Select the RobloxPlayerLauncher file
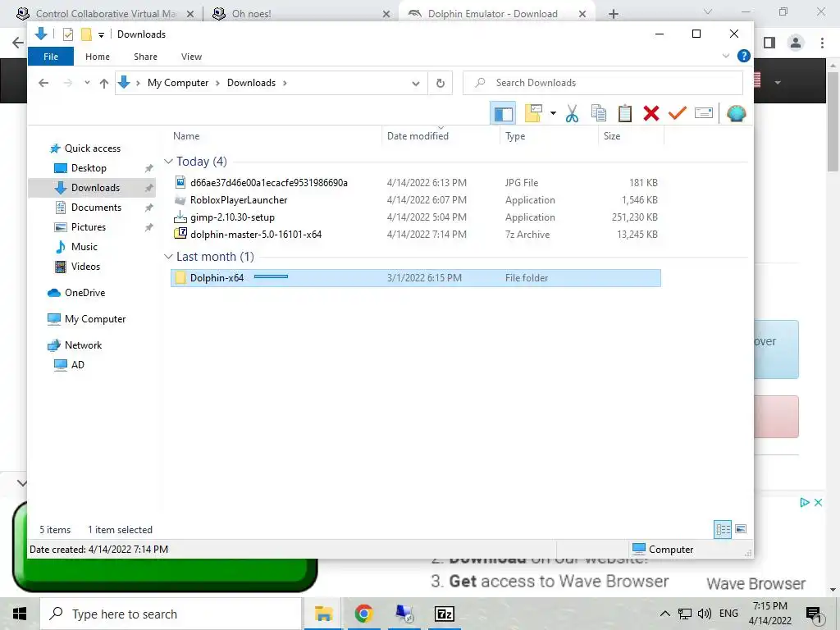The width and height of the screenshot is (840, 630). tap(416, 200)
